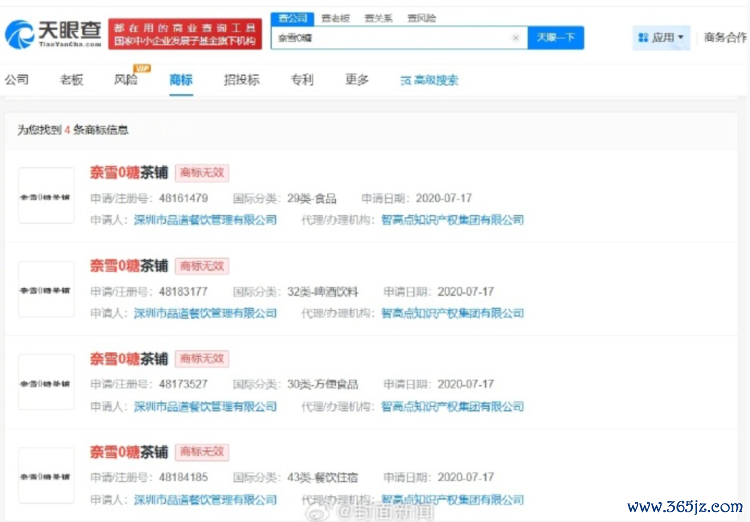
Task: Open trademark thumbnail for registration 48161479
Action: tap(46, 195)
